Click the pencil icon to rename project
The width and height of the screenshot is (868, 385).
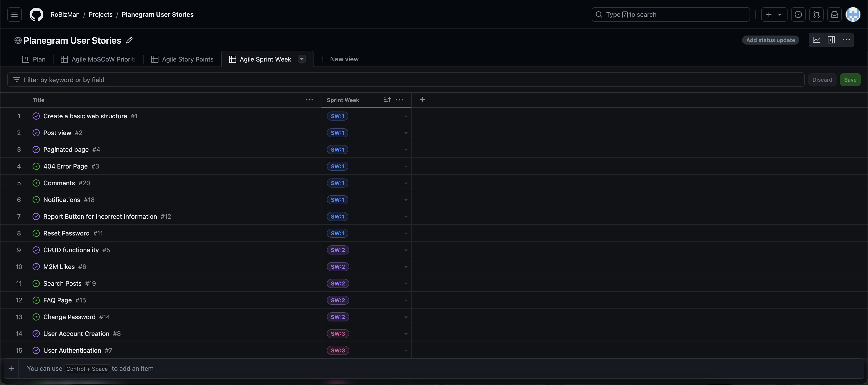pos(129,40)
